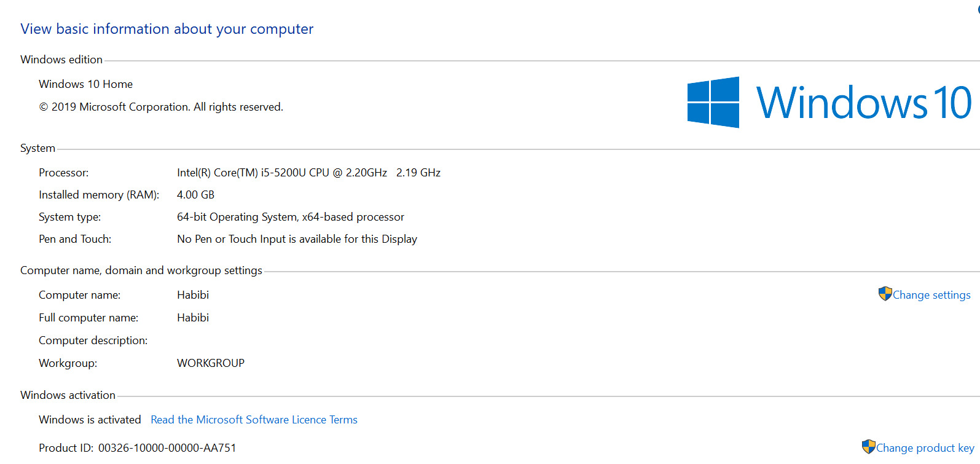Screen dimensions: 980x464
Task: Click the large Windows 10 wordmark
Action: [863, 103]
